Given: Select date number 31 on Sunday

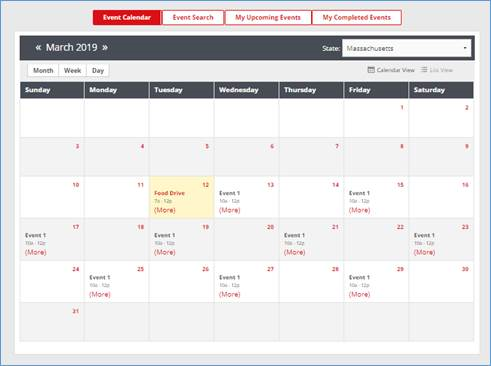Looking at the screenshot, I should [76, 311].
